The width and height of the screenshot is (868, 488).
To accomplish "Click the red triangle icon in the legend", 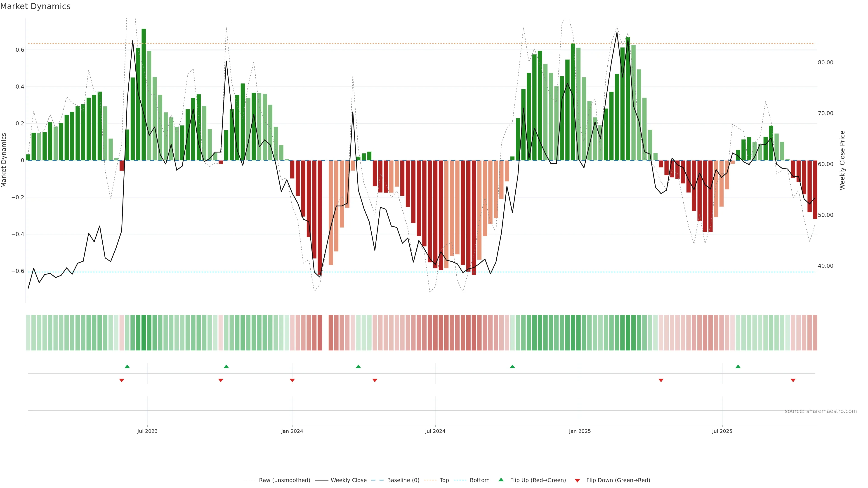I will (577, 481).
